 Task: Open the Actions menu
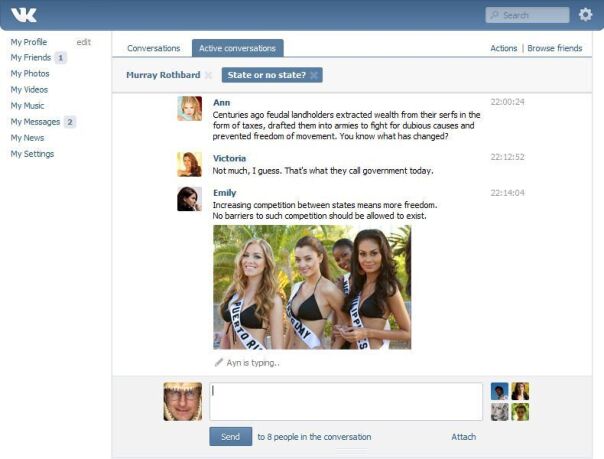[x=503, y=48]
